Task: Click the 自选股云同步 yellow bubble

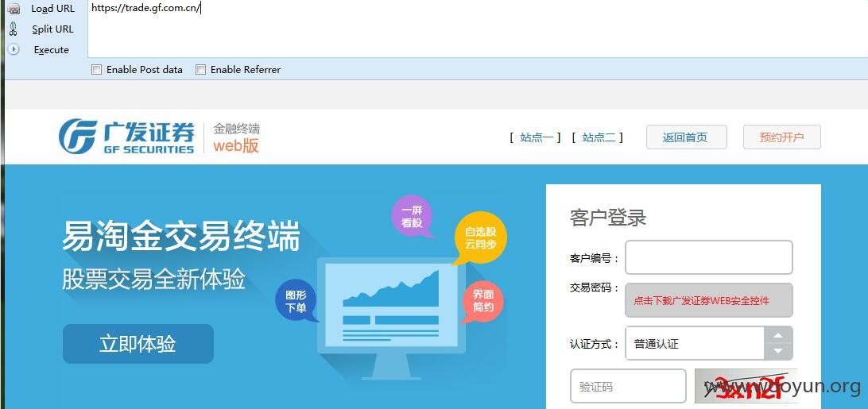Action: click(480, 238)
